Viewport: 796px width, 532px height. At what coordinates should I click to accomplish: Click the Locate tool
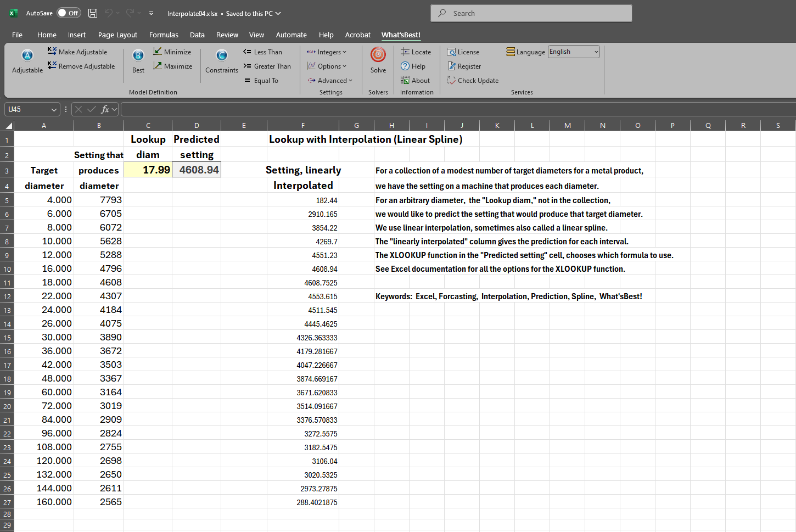pos(416,52)
